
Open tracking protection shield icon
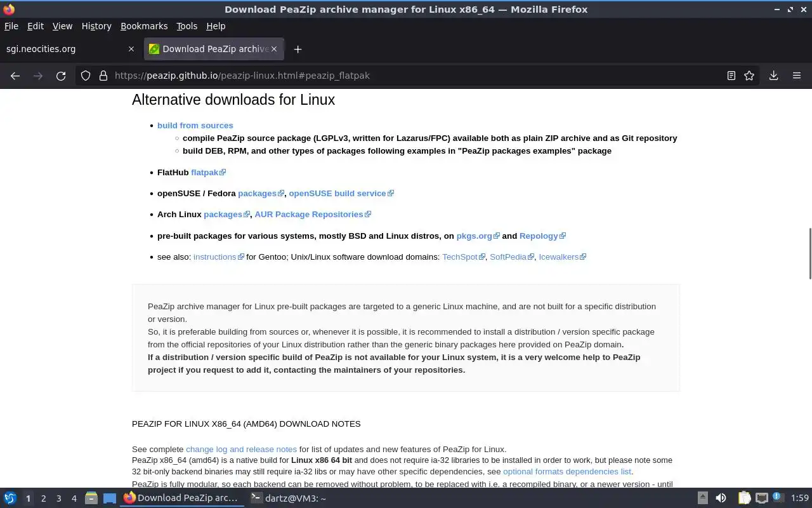pyautogui.click(x=86, y=76)
